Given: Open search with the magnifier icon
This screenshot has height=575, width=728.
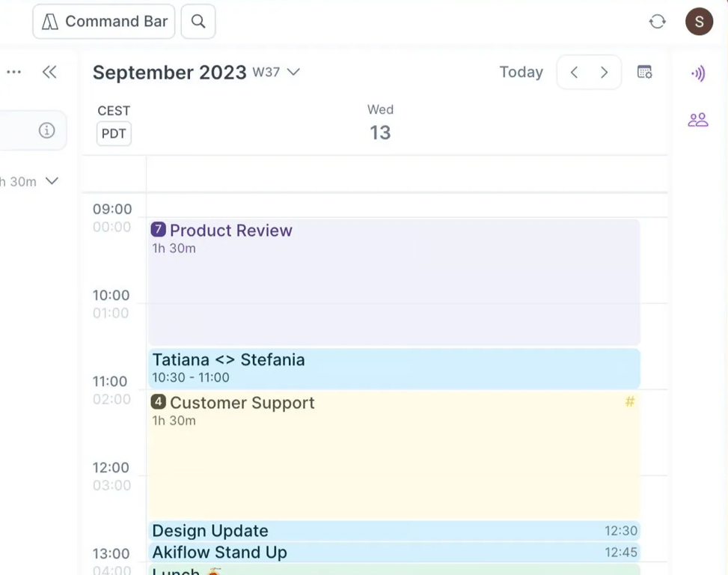Looking at the screenshot, I should point(198,21).
